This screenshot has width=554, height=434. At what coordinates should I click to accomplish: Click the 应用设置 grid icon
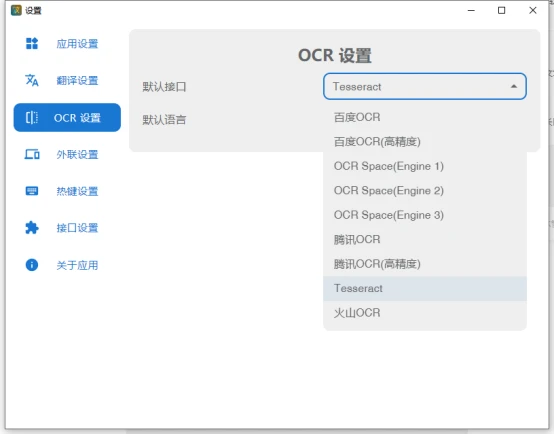pyautogui.click(x=32, y=43)
